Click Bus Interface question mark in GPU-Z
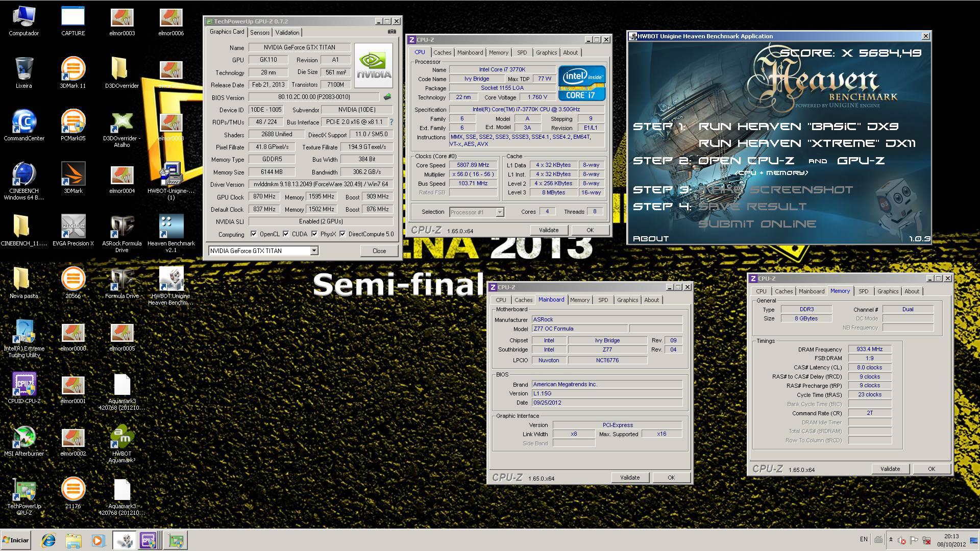Image resolution: width=980 pixels, height=551 pixels. click(x=391, y=122)
